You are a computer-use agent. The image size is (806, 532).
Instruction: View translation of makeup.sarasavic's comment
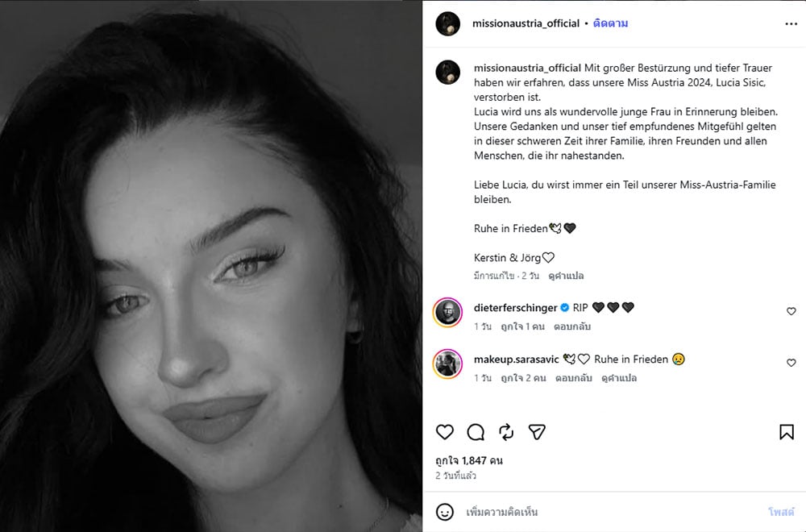pos(619,378)
